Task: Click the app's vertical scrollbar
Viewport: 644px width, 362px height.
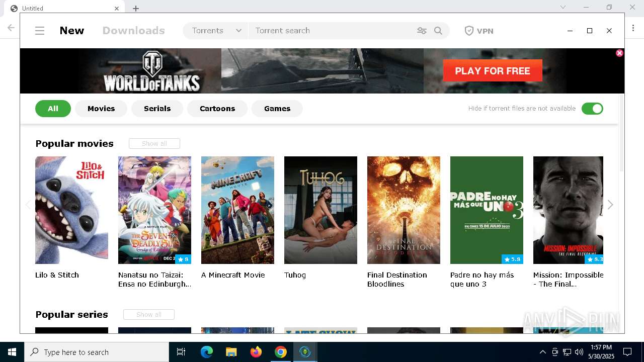Action: click(621, 133)
